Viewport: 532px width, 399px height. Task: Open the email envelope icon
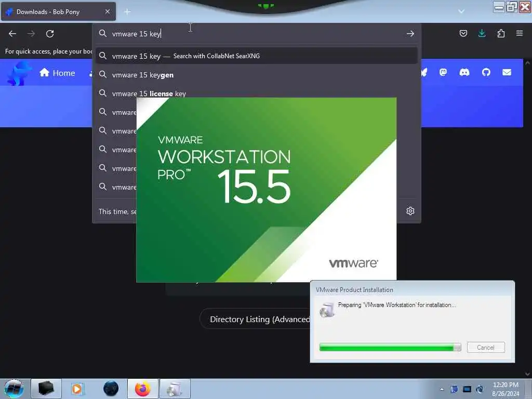click(507, 72)
